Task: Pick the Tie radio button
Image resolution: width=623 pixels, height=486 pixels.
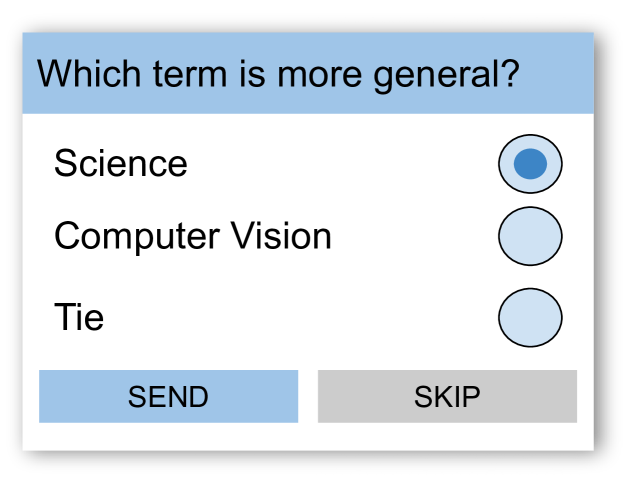Action: point(530,317)
